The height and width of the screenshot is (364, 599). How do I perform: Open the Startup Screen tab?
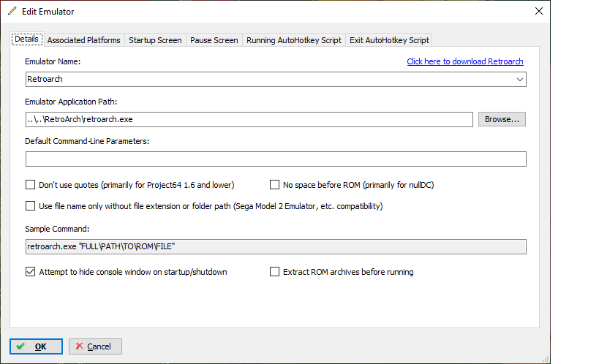[x=155, y=40]
